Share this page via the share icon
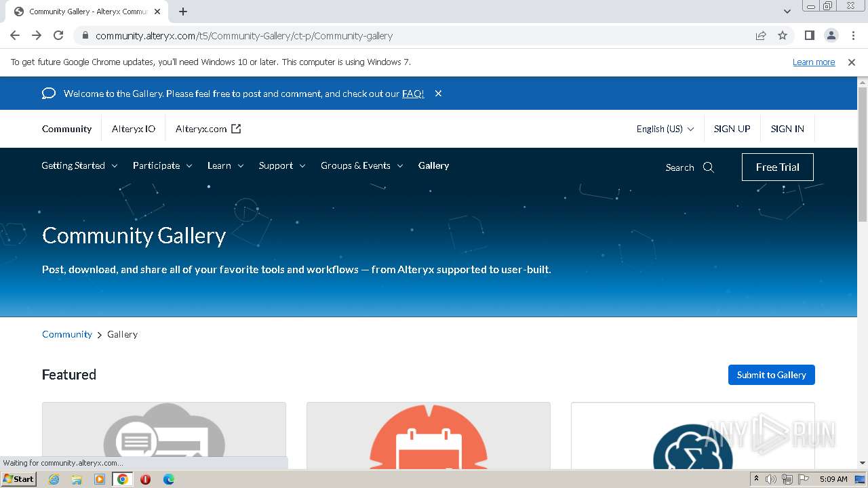Screen dimensions: 868x488 click(761, 35)
